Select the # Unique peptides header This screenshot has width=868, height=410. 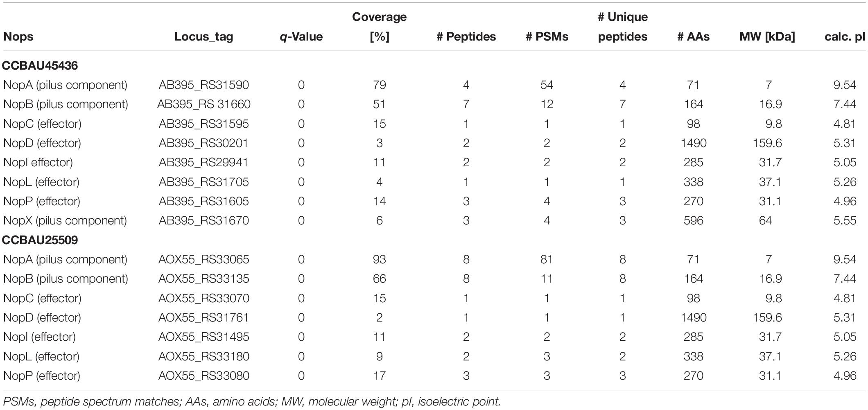coord(622,27)
